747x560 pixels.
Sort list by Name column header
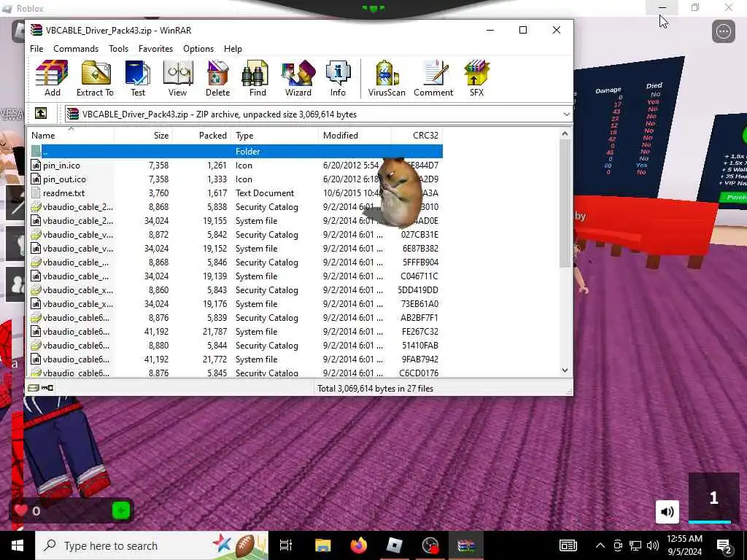71,135
